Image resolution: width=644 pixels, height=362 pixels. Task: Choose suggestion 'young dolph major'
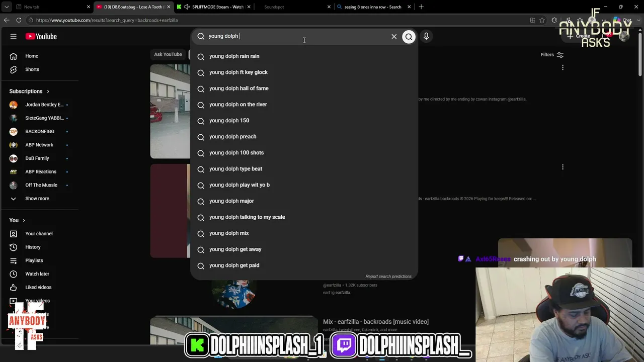coord(304,201)
